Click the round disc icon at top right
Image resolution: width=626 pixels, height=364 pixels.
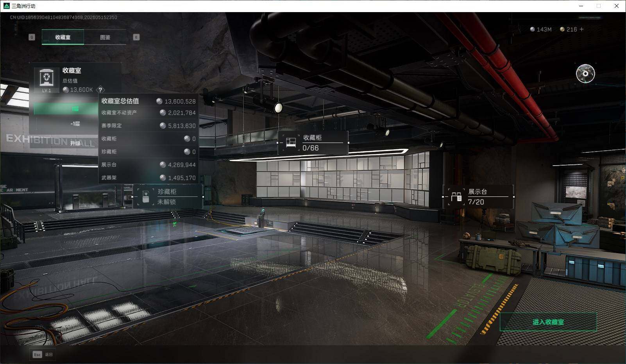pos(585,73)
